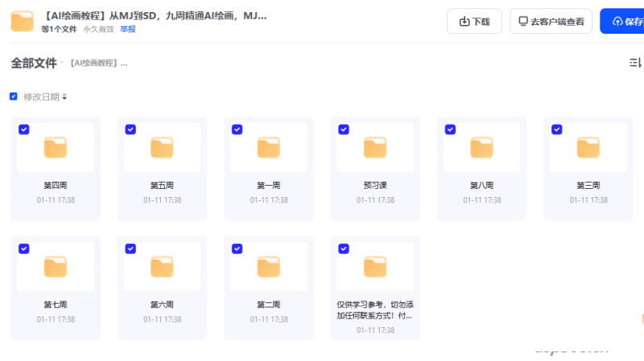Screen dimensions: 644x361
Task: Open the 修改日期 sort dropdown
Action: [x=45, y=96]
